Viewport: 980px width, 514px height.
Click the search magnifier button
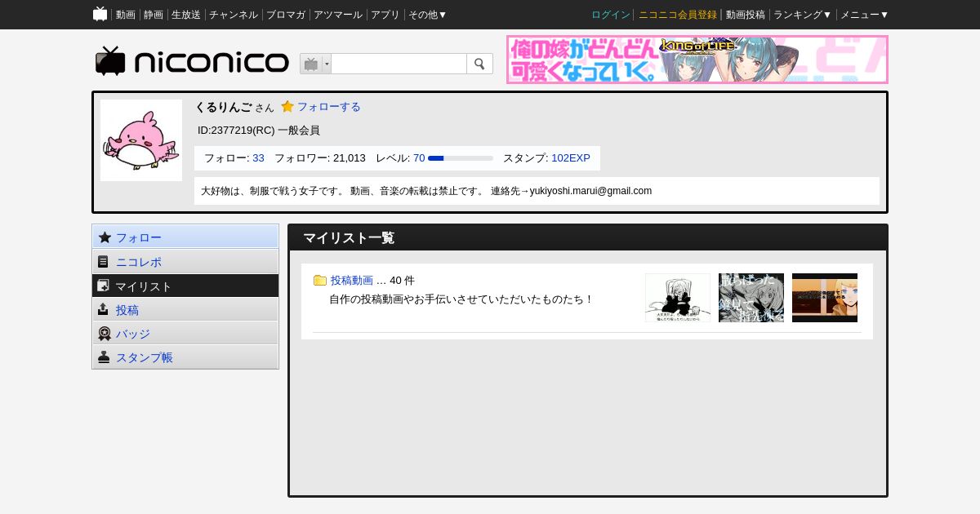point(479,64)
